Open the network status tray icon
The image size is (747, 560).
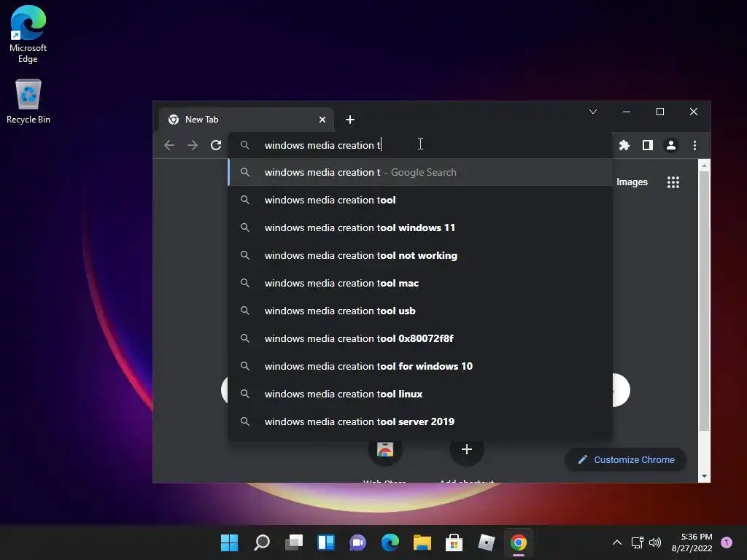click(x=638, y=542)
